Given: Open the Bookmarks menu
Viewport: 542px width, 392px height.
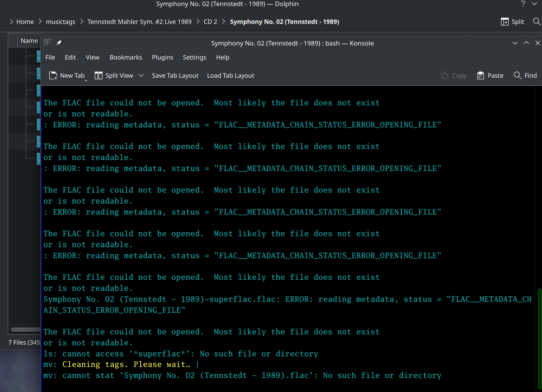Looking at the screenshot, I should pyautogui.click(x=126, y=57).
